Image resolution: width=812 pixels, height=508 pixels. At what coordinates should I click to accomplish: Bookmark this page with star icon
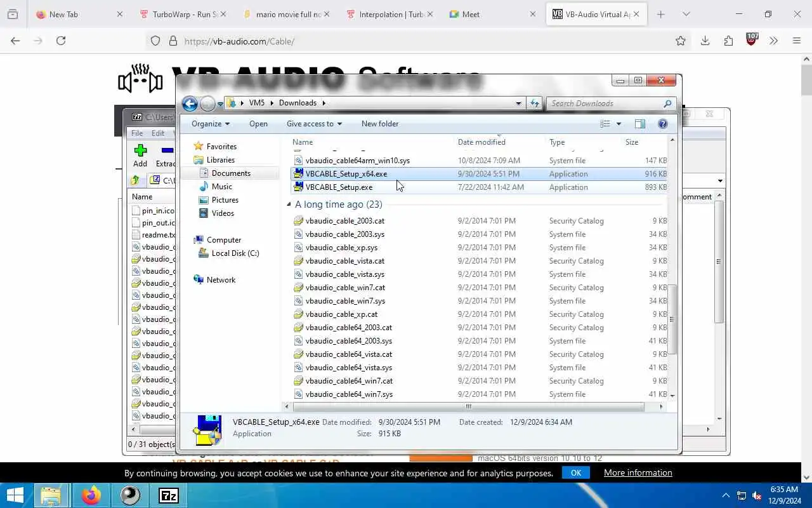click(x=681, y=41)
